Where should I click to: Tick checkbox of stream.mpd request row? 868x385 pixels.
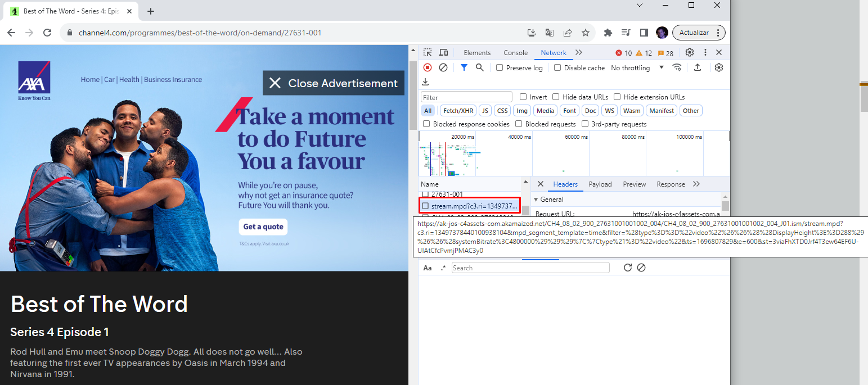point(426,206)
